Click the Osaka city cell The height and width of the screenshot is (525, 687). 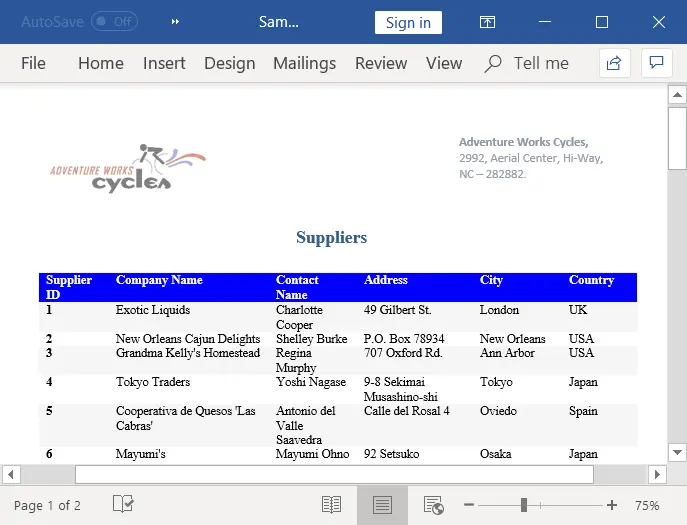point(496,454)
